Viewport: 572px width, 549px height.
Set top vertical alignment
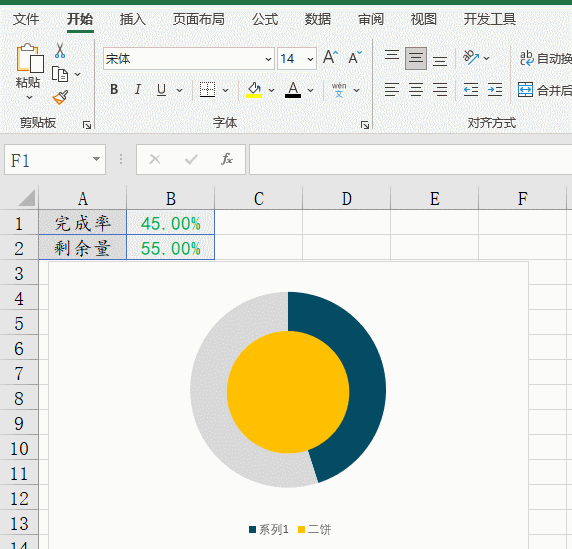pyautogui.click(x=392, y=55)
